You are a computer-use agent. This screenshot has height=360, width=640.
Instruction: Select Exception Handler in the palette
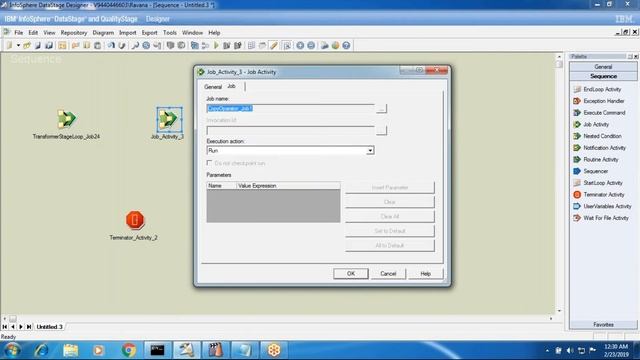pos(599,101)
